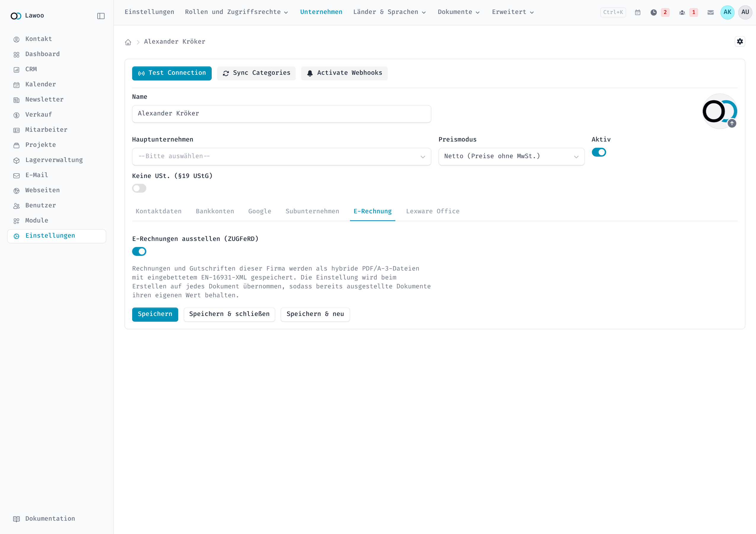Open Unternehmen in top navigation
Viewport: 756px width, 534px height.
click(321, 12)
